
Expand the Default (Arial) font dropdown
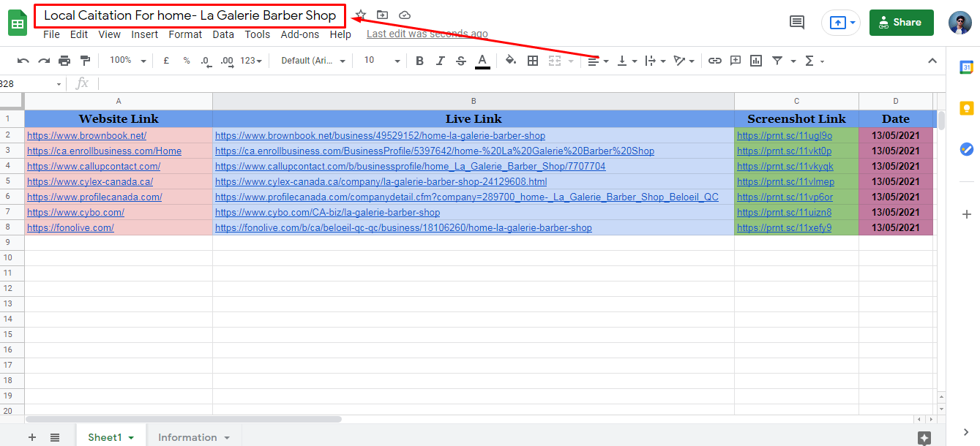point(313,61)
